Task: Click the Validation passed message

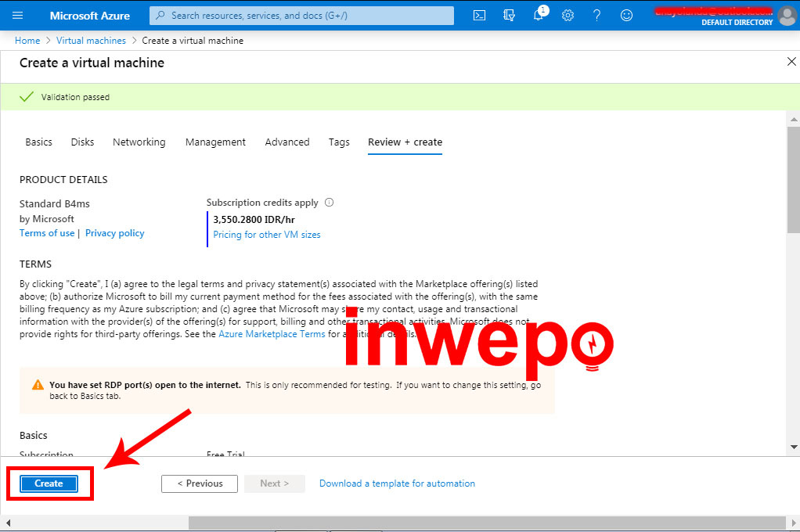Action: 75,97
